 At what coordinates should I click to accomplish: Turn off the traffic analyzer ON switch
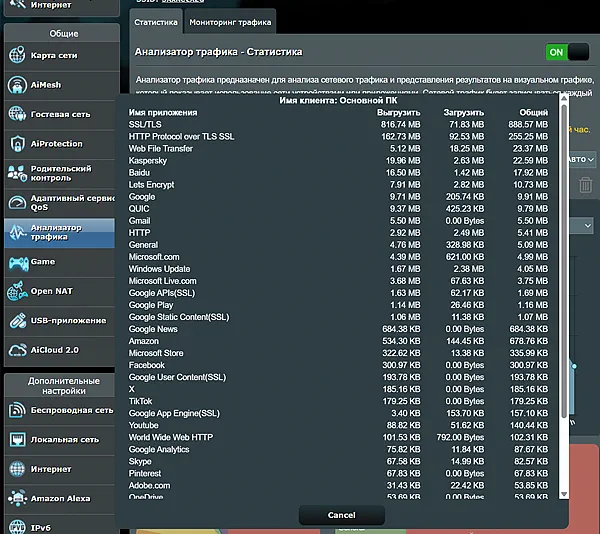567,52
